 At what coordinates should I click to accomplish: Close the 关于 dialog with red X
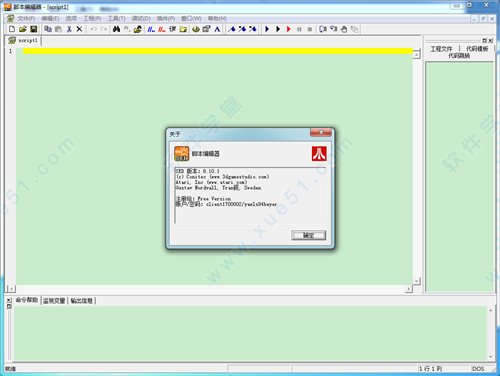[321, 133]
